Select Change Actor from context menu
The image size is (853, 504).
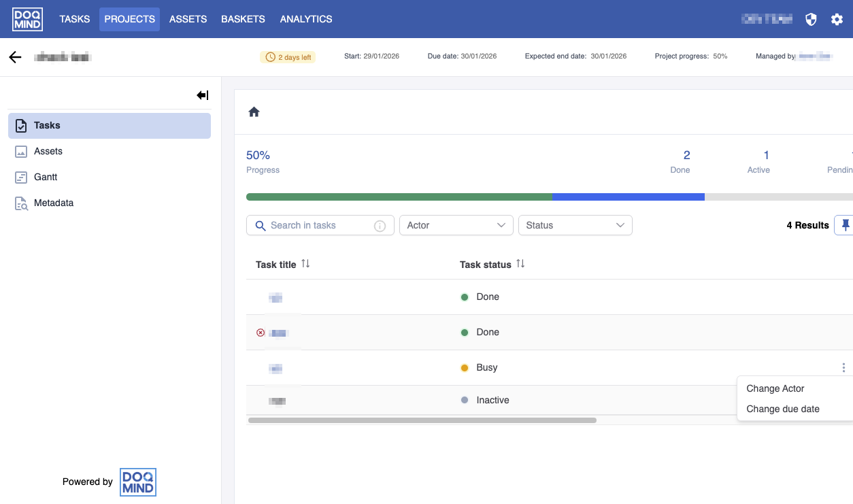775,388
